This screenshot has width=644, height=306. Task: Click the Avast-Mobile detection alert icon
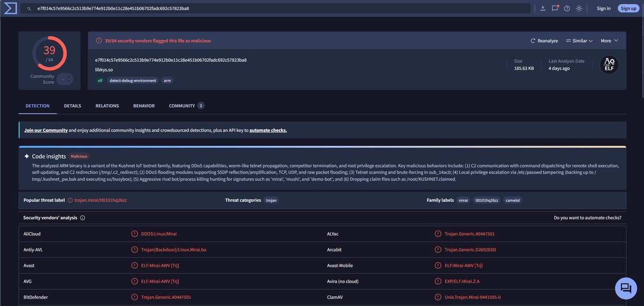coord(438,265)
